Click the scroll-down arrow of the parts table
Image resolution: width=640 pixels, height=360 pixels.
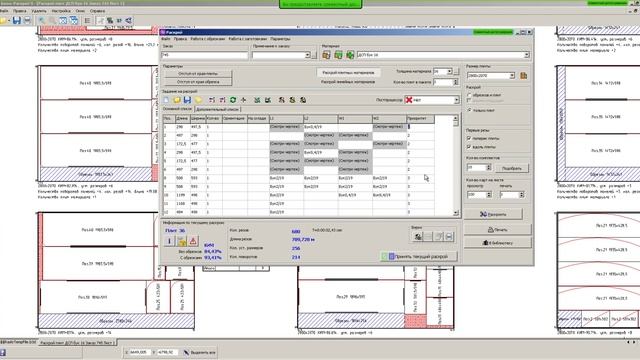[x=456, y=213]
